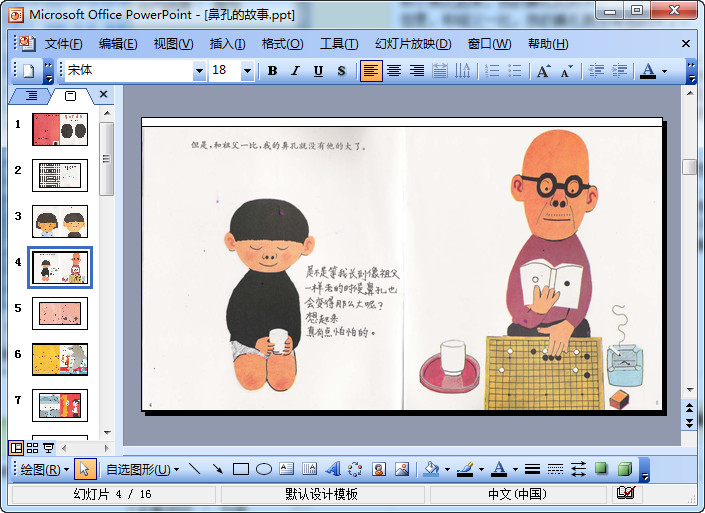Set Align Right alignment

coord(417,71)
